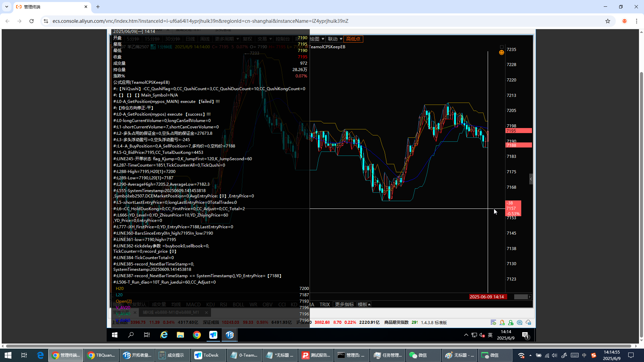Expand the collapsed right side panel arrow

pos(531,179)
